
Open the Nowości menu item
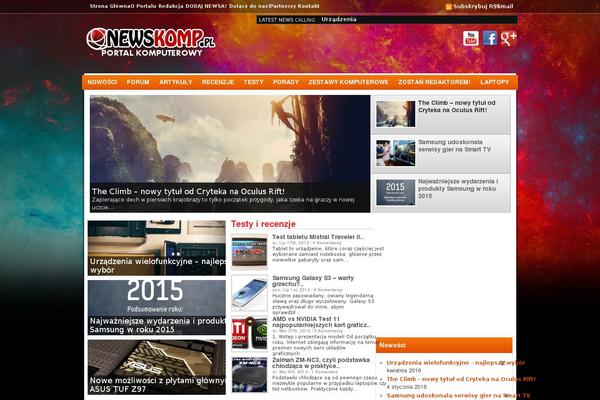[x=102, y=82]
